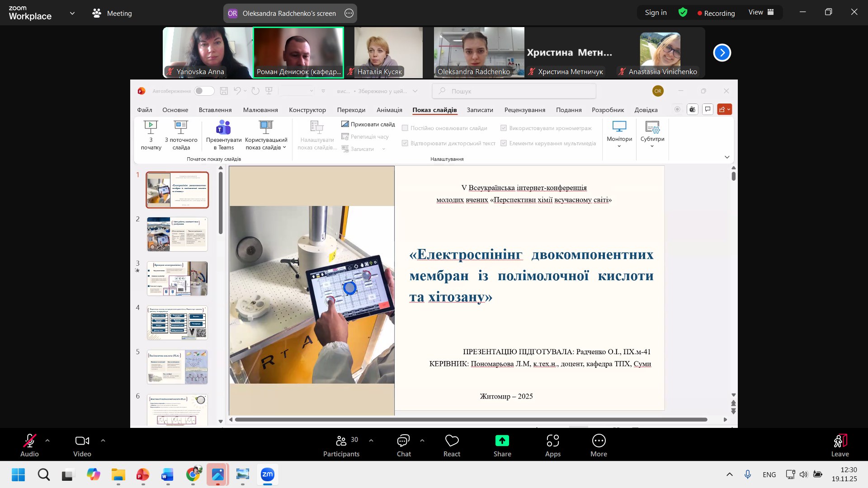868x488 pixels.
Task: Select slide 4 thumbnail in the panel
Action: 177,323
